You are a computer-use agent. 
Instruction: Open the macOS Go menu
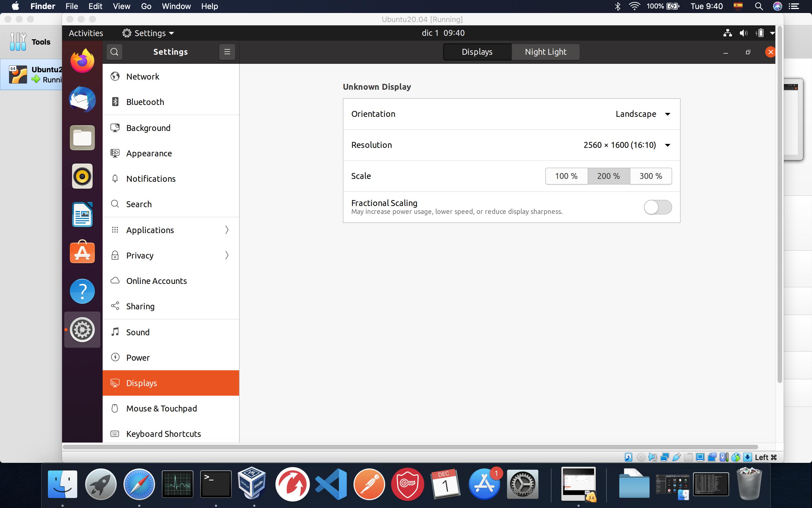[x=146, y=6]
